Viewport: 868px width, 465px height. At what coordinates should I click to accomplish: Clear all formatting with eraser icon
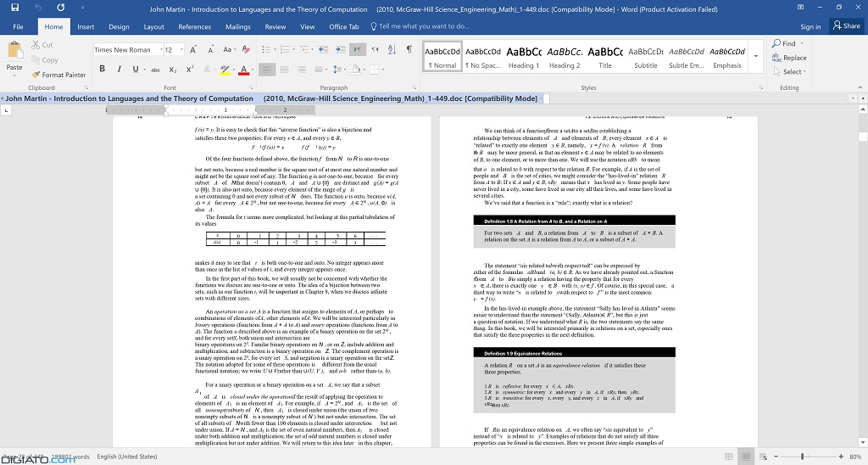[246, 50]
